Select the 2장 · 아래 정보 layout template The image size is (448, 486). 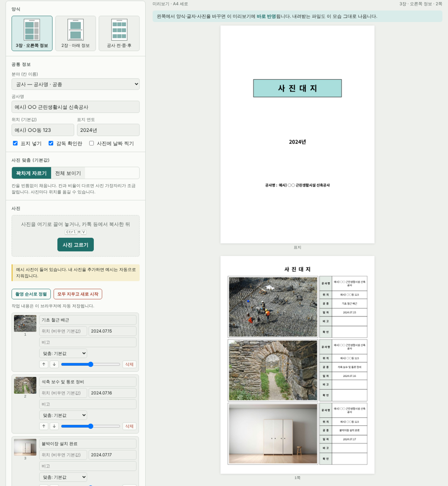(75, 34)
